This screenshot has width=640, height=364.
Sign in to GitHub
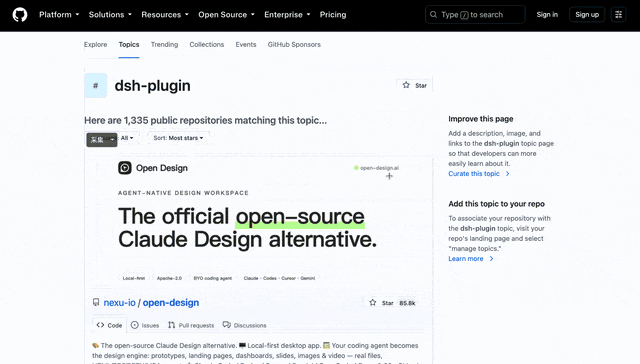coord(547,15)
